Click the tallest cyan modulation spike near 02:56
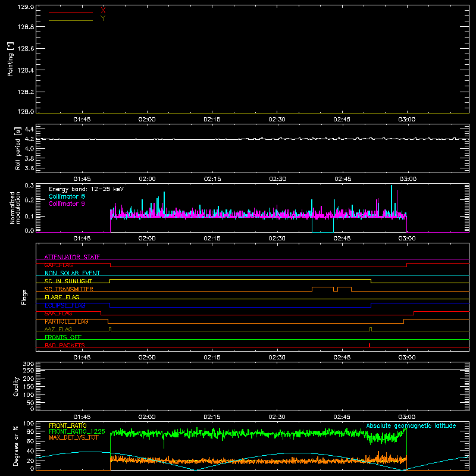The image size is (476, 476). pyautogui.click(x=392, y=201)
